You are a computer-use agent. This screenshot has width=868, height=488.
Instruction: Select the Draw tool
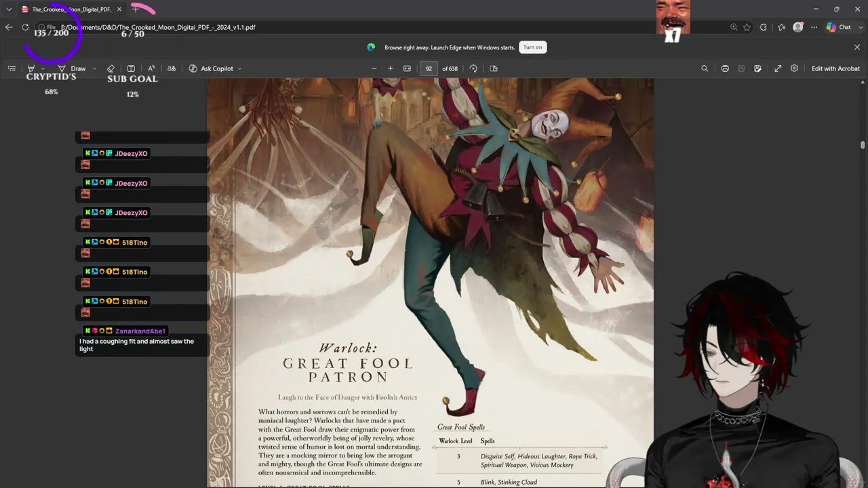[x=72, y=68]
